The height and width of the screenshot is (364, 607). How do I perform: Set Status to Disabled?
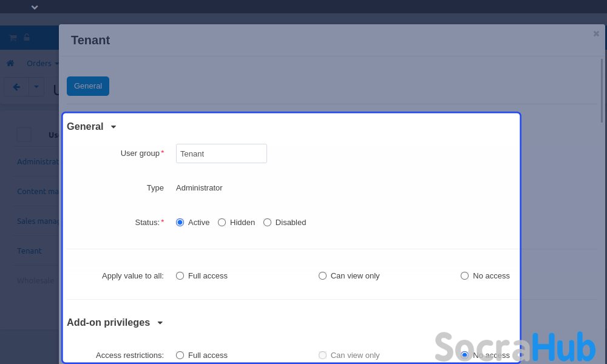coord(268,223)
